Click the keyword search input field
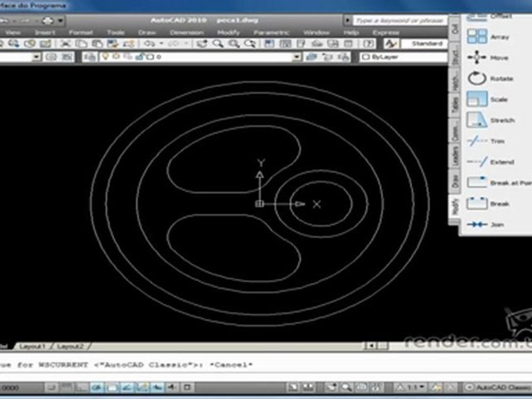Image resolution: width=532 pixels, height=399 pixels. tap(400, 21)
